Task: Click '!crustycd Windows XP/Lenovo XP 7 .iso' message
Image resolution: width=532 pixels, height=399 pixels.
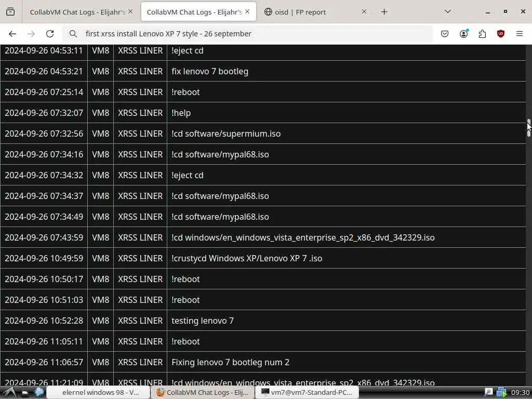Action: 247,258
